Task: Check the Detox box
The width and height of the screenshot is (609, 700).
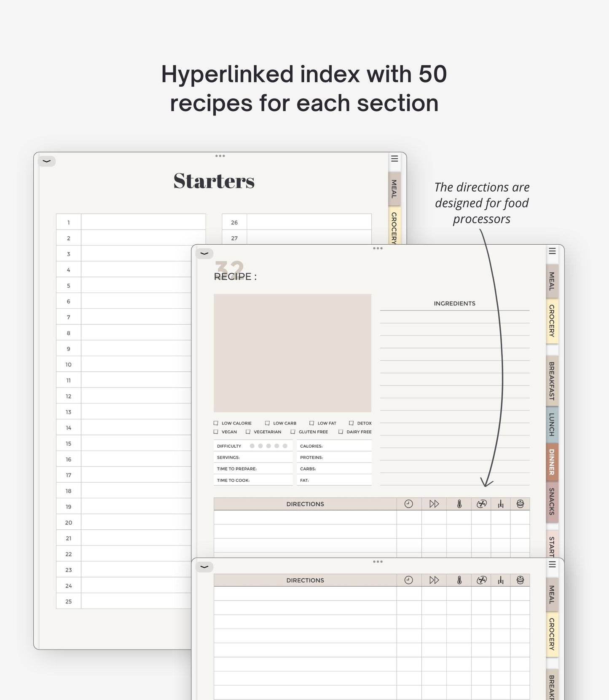Action: [x=351, y=423]
